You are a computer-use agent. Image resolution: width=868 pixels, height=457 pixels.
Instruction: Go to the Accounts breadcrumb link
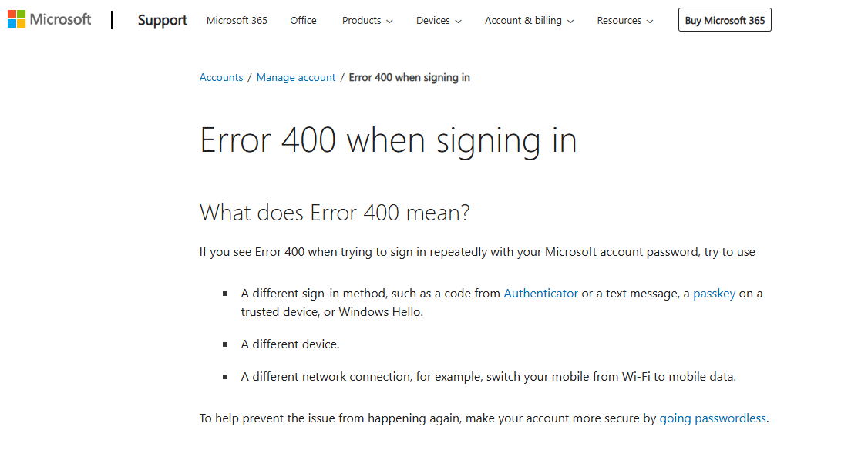(x=221, y=78)
